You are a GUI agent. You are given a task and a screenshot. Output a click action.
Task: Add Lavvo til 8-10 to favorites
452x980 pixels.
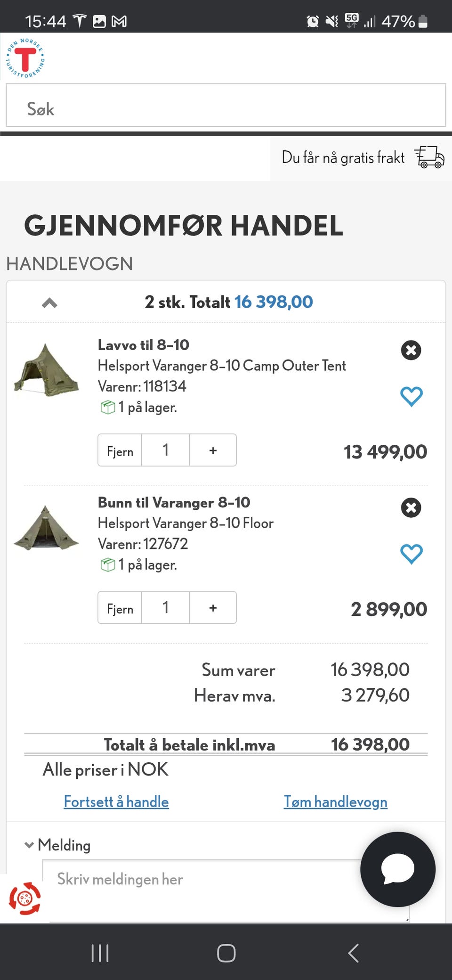[411, 396]
